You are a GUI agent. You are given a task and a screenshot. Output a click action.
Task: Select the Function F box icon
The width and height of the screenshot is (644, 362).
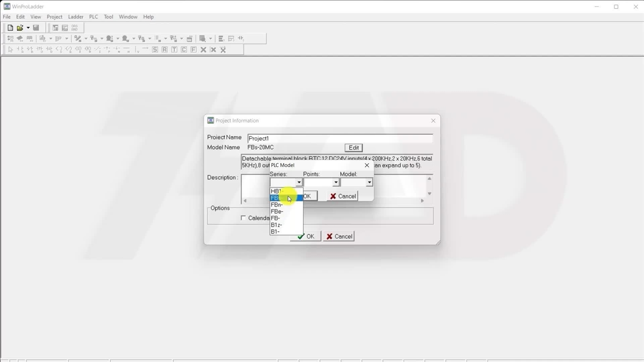point(193,49)
